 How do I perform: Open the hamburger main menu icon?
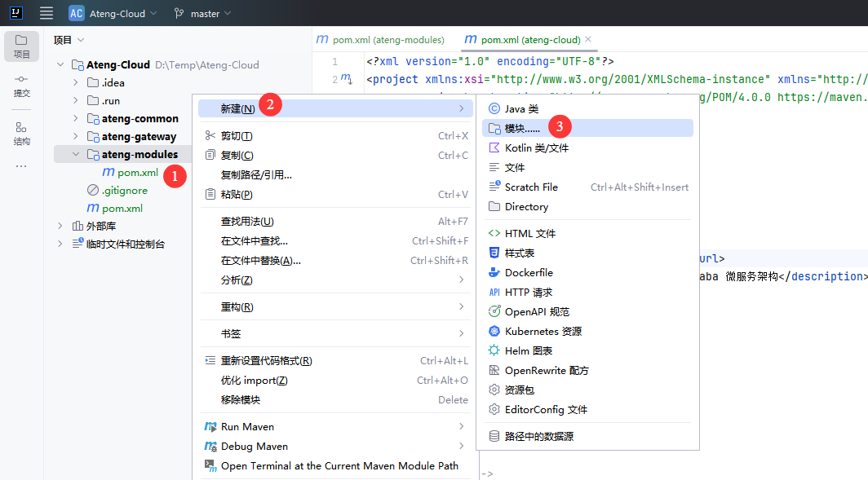[x=46, y=13]
